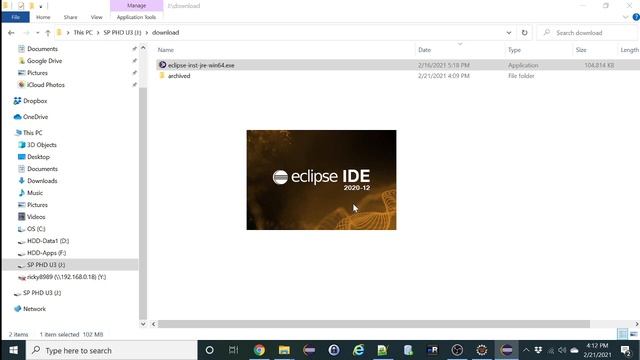Select This PC in navigation pane
Viewport: 640px width, 360px height.
click(33, 133)
